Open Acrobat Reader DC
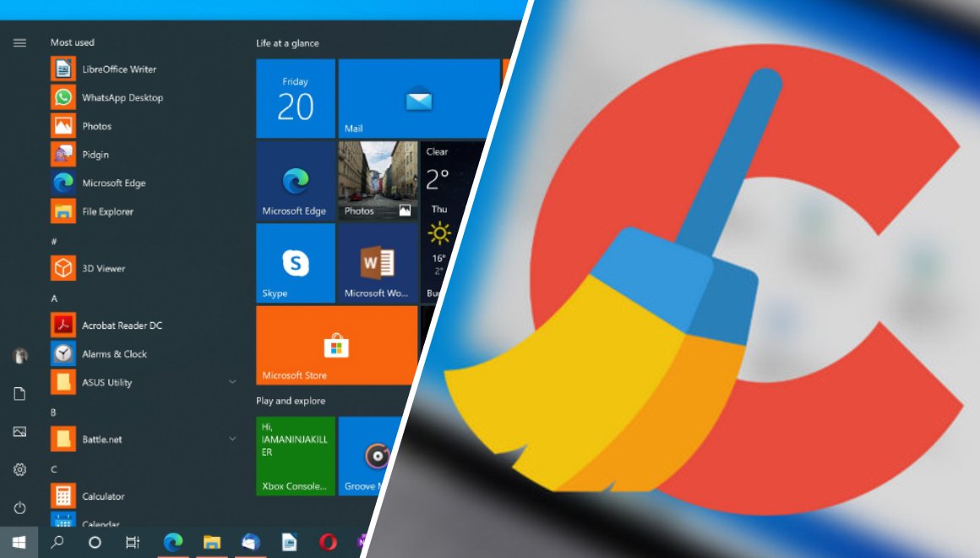 pos(122,325)
